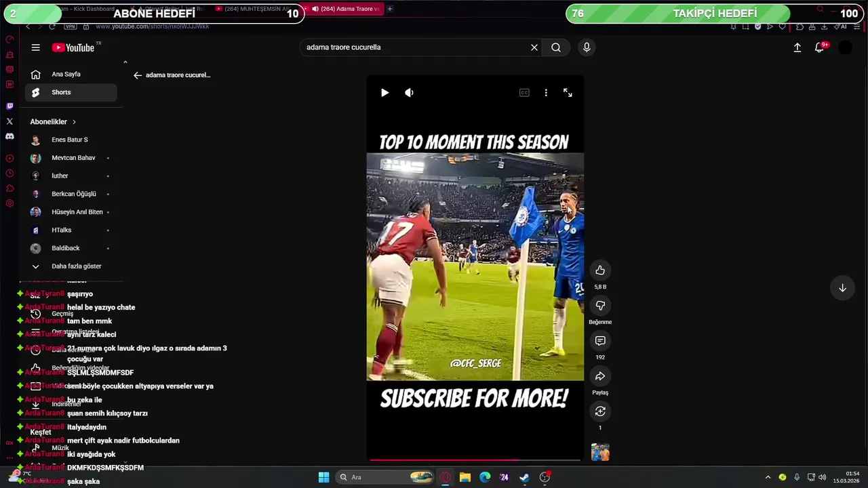Run search with magnifier icon
Image resolution: width=868 pixels, height=488 pixels.
[x=556, y=47]
